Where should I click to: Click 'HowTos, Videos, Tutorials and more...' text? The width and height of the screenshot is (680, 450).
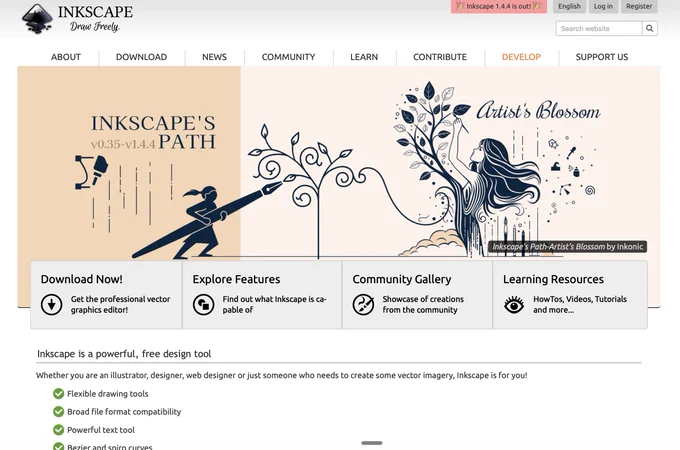[580, 304]
